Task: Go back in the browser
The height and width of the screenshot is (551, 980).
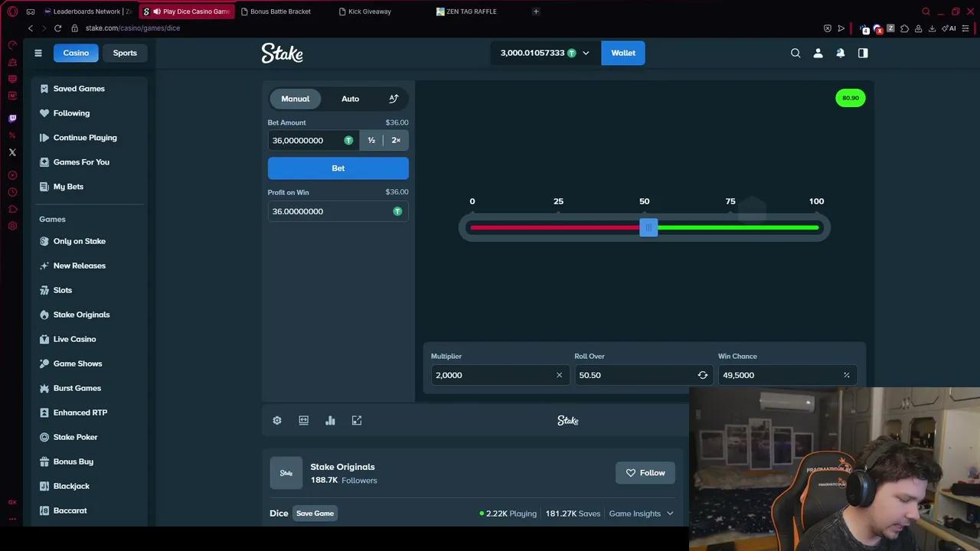Action: [x=31, y=28]
